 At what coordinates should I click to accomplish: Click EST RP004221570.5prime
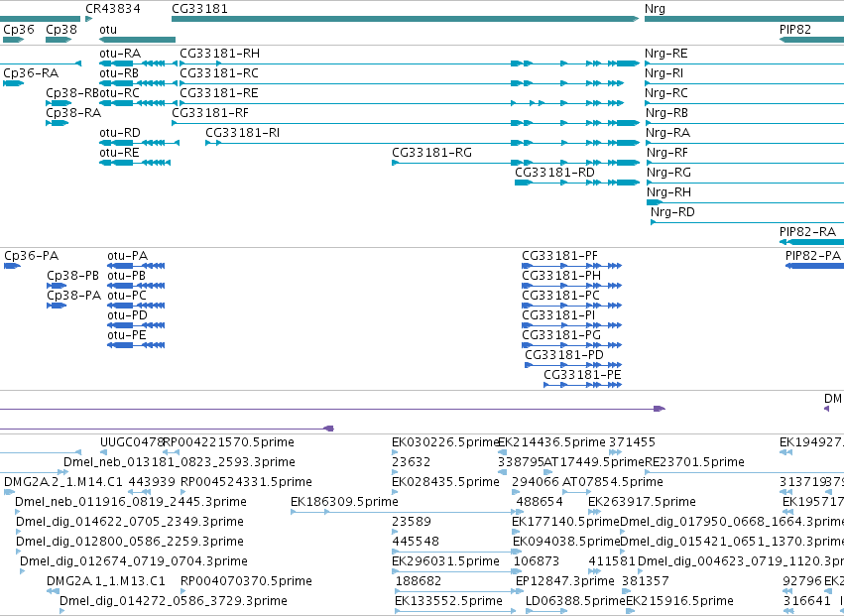point(172,452)
